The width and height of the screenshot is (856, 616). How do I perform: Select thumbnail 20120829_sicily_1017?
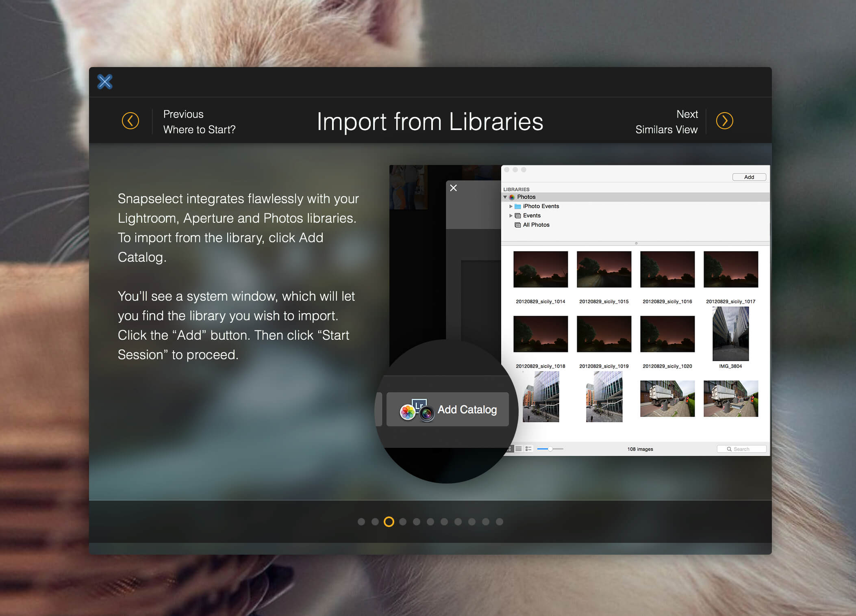click(731, 269)
